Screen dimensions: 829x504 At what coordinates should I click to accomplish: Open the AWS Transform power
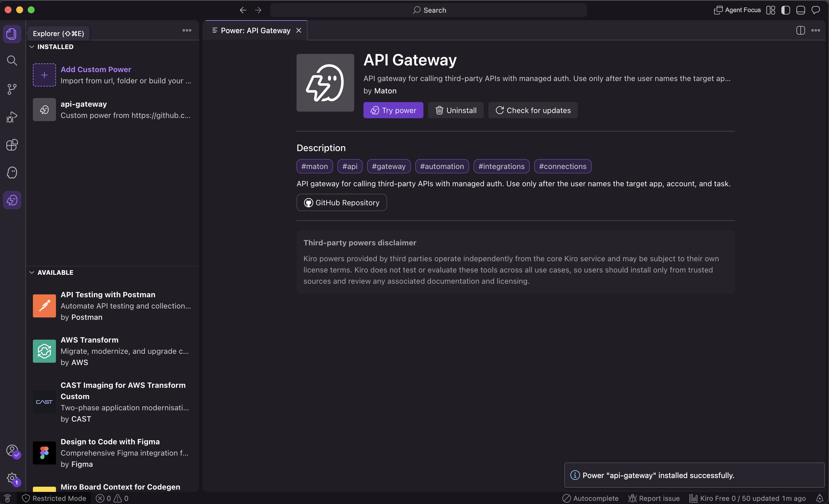pyautogui.click(x=112, y=351)
